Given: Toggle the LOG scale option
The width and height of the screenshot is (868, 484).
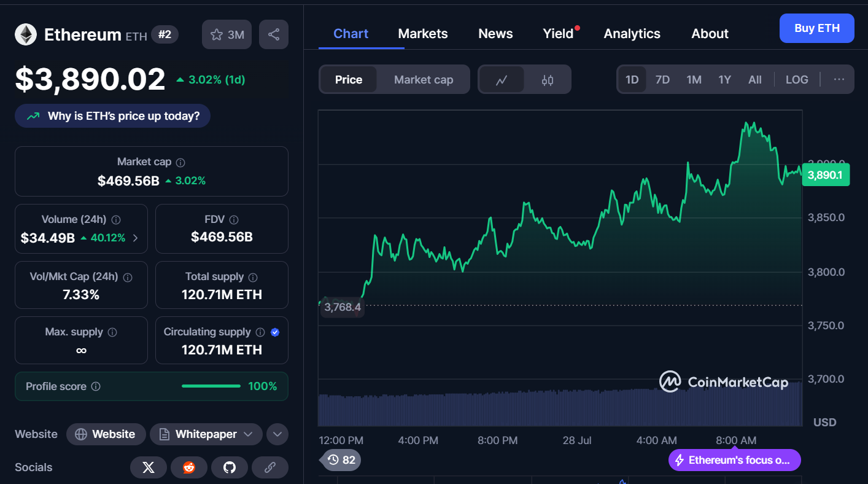Looking at the screenshot, I should (797, 80).
